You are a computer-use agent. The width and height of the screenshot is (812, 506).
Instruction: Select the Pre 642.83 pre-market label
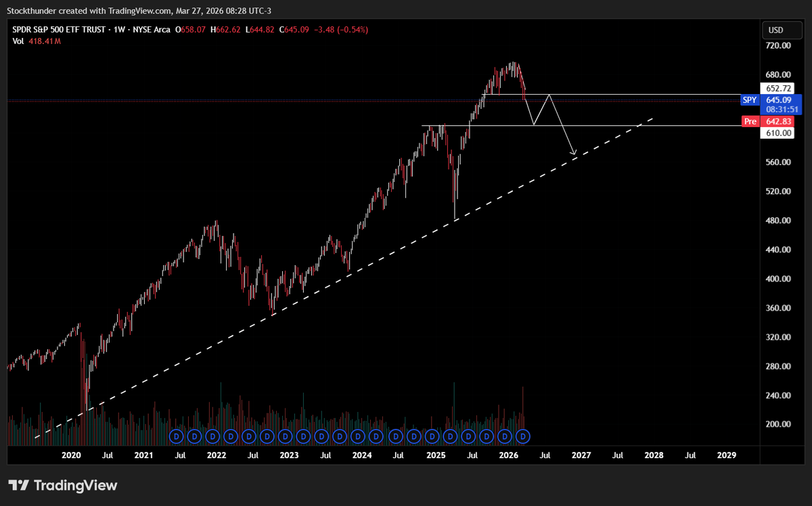click(767, 121)
